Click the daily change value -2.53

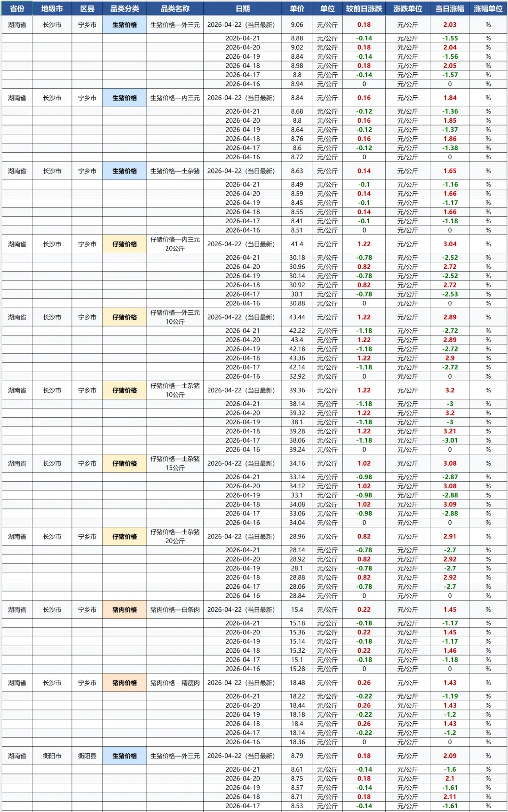(450, 294)
